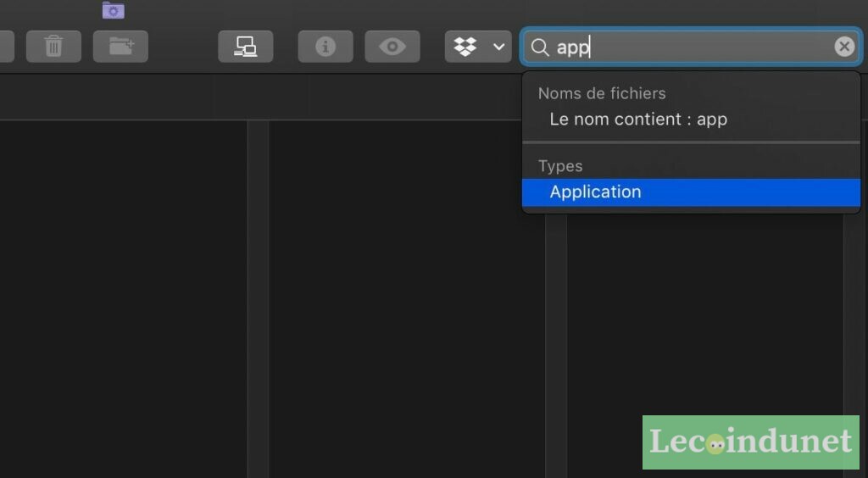
Task: Click the Lecoindunet watermark logo
Action: [750, 442]
